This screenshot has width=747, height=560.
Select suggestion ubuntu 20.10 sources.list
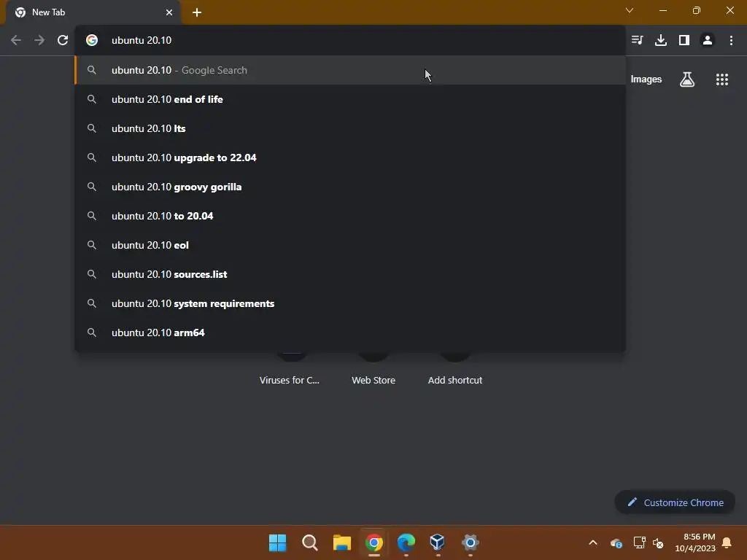350,274
